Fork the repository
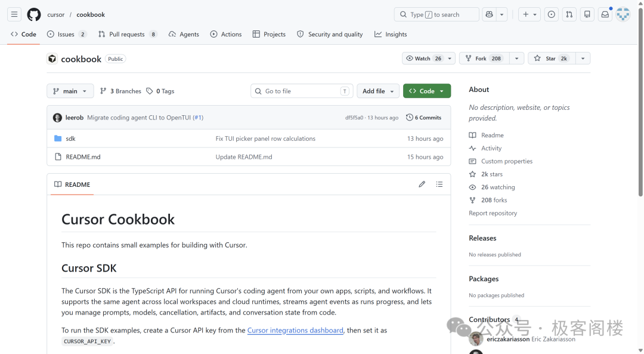The height and width of the screenshot is (354, 644). pos(484,59)
